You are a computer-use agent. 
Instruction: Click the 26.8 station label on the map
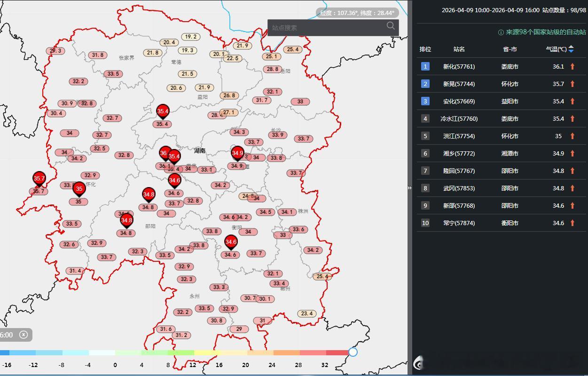coord(229,95)
